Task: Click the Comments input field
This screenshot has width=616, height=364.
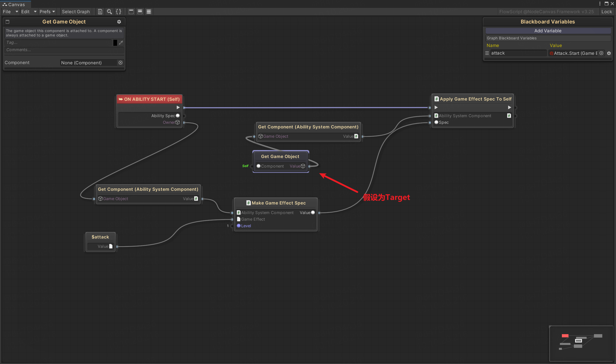Action: pos(64,50)
